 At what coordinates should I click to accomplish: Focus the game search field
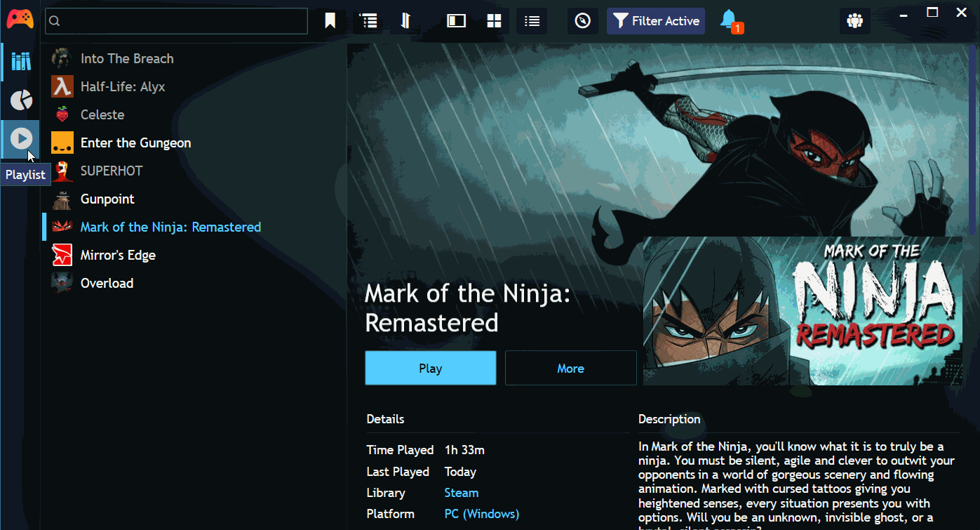point(176,21)
